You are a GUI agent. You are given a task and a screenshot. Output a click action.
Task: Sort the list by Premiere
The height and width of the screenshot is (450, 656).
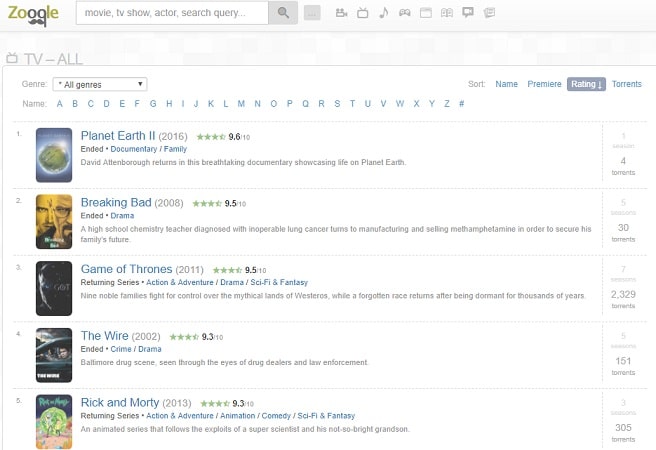544,84
